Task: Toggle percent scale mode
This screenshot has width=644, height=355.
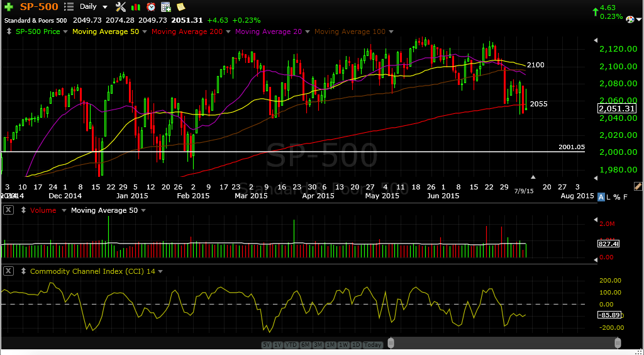Action: (616, 197)
